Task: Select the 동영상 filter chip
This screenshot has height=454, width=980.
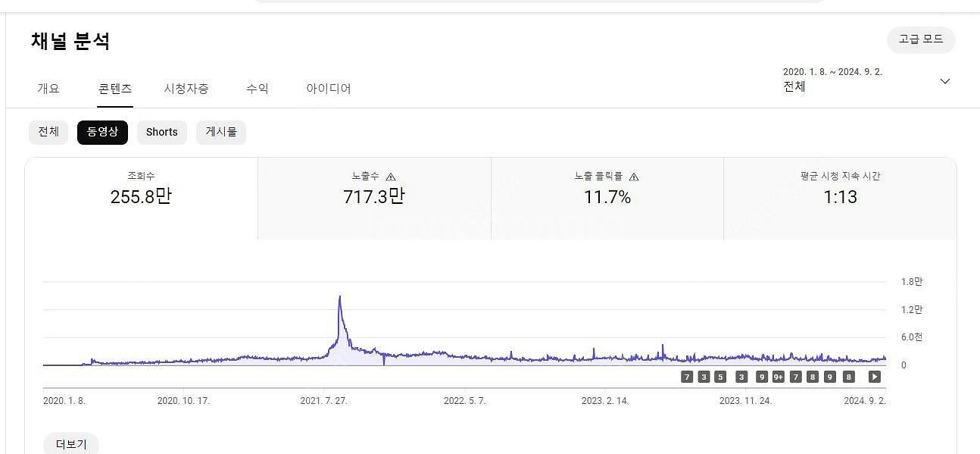Action: pos(102,132)
